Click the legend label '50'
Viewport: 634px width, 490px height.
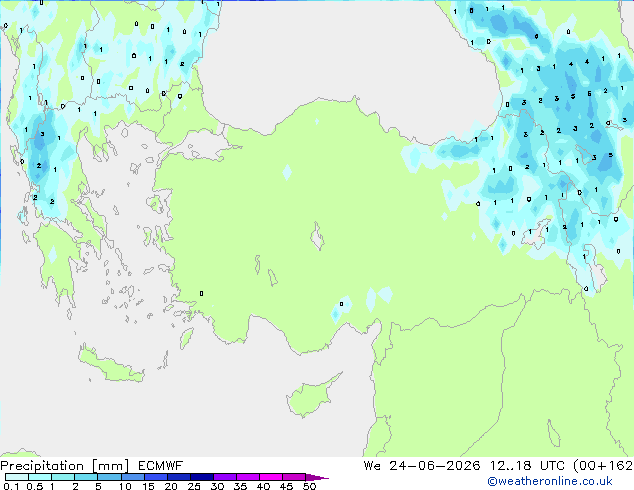pos(309,486)
